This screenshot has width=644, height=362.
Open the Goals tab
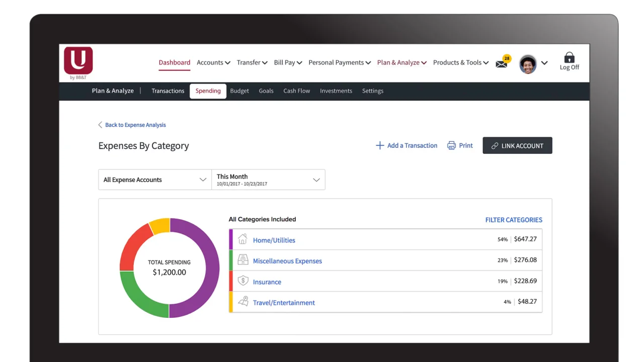tap(266, 91)
